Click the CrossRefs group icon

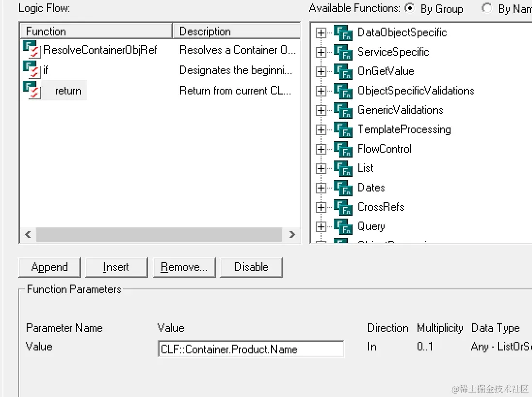coord(343,207)
